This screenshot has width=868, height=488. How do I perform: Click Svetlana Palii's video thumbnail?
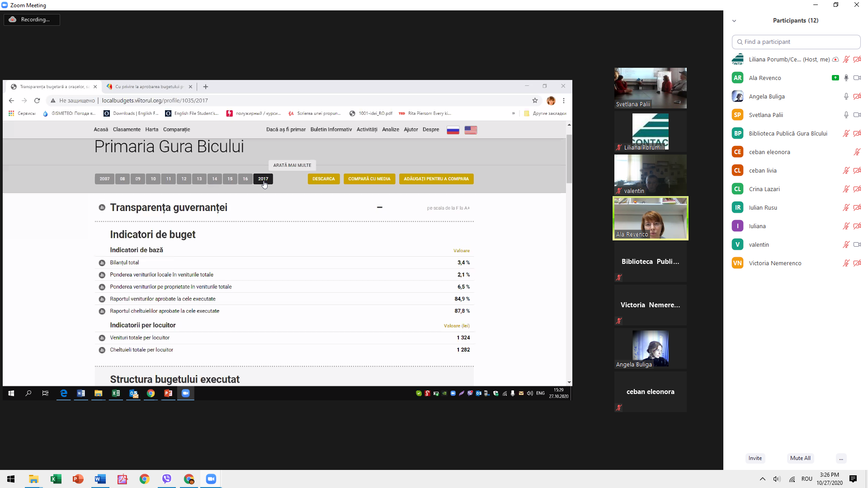click(650, 88)
